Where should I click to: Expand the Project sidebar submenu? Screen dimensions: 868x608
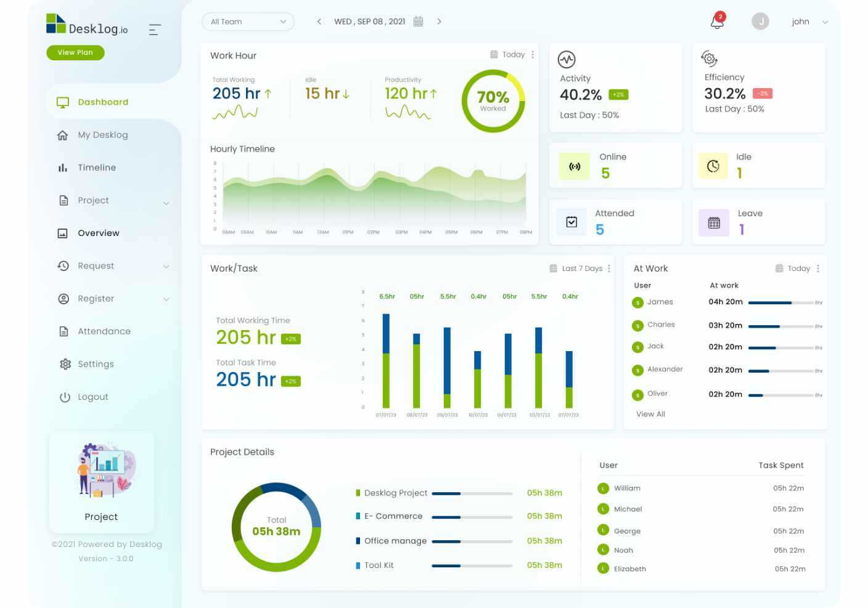pos(166,203)
